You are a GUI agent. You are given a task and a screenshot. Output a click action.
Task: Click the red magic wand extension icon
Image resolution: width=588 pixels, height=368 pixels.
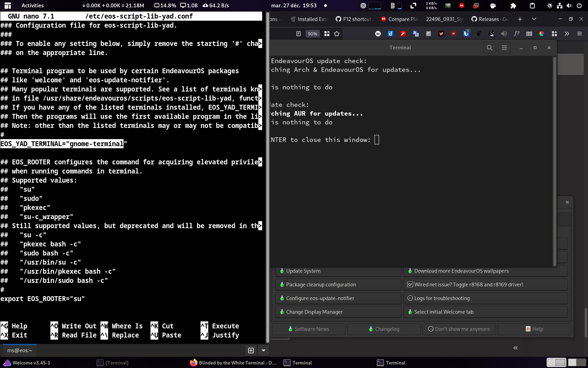403,34
